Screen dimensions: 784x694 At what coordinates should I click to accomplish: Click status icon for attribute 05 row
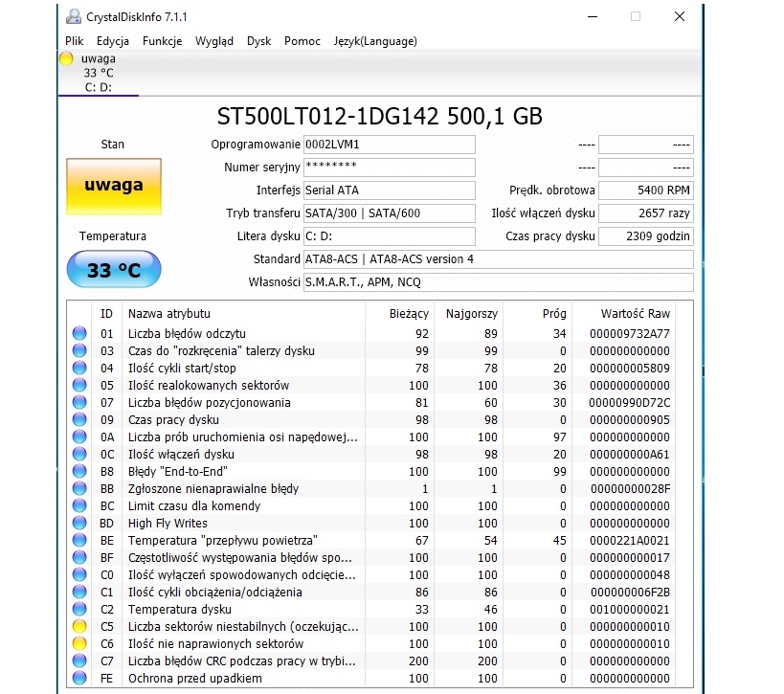(x=79, y=385)
